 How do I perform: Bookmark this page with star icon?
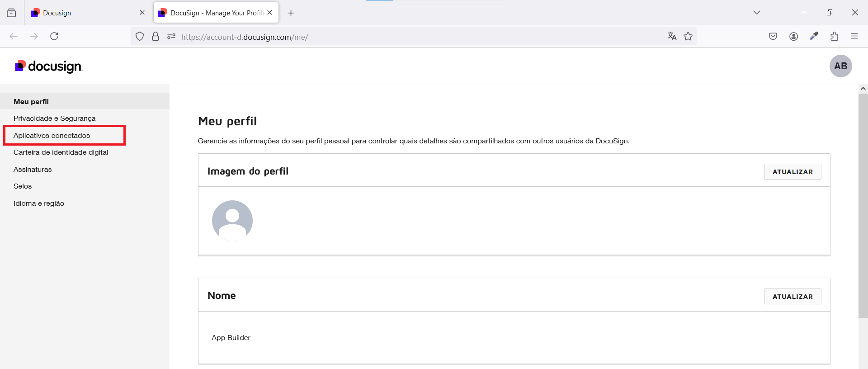(688, 37)
